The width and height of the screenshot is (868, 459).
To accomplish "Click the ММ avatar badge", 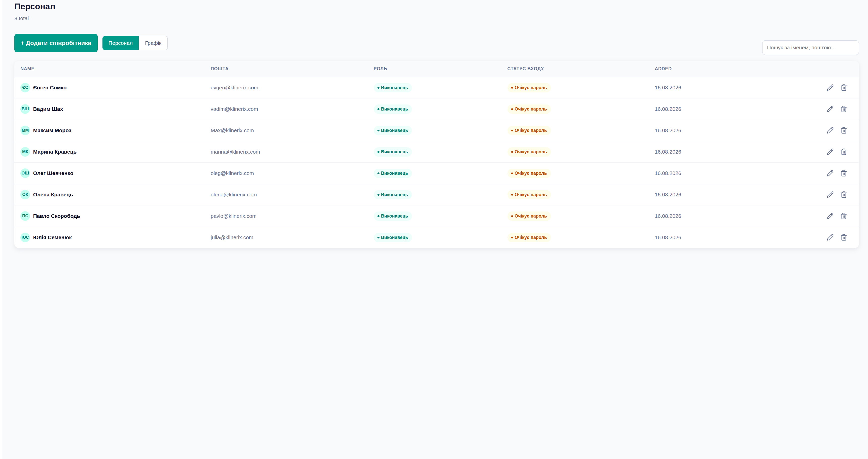I will pos(25,130).
